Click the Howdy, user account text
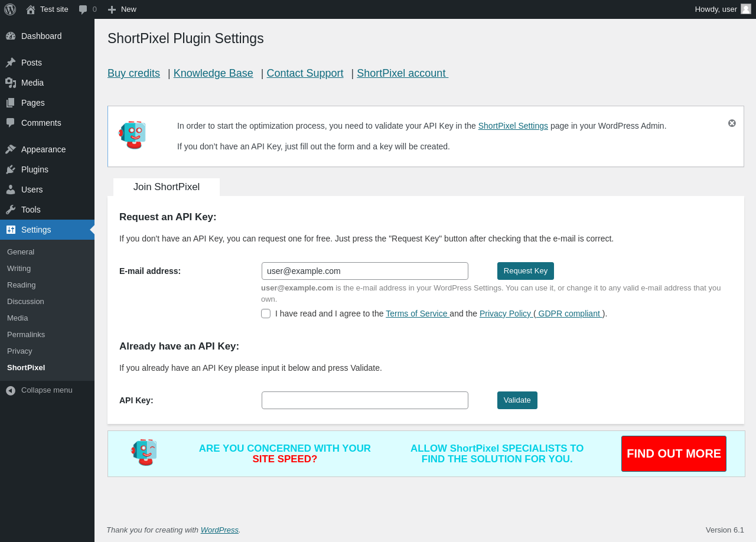The image size is (756, 542). point(716,9)
